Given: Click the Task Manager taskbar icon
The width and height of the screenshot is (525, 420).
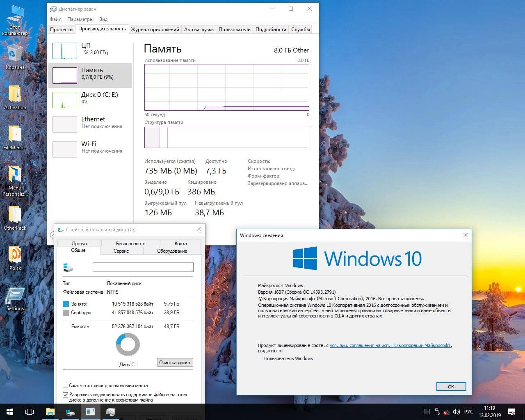Looking at the screenshot, I should coord(110,412).
